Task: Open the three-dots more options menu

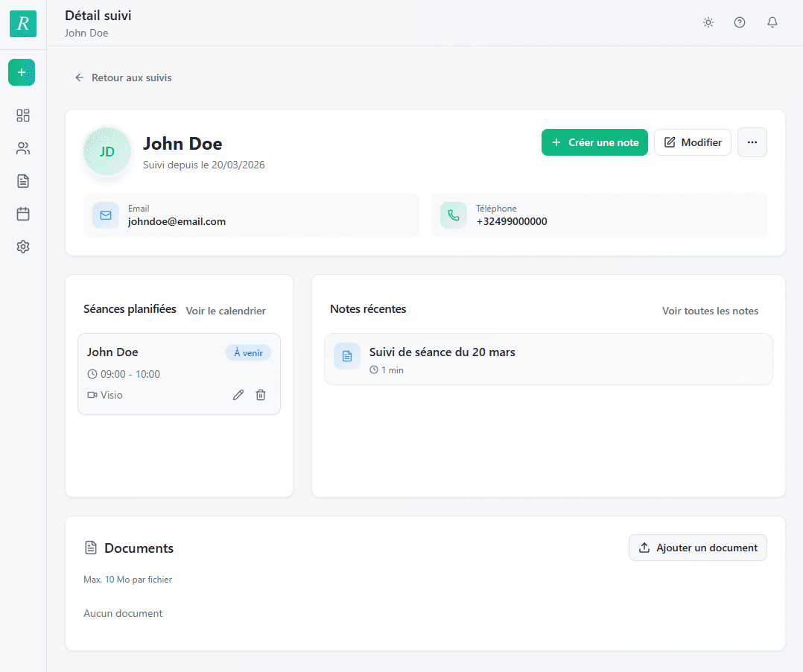Action: point(752,142)
